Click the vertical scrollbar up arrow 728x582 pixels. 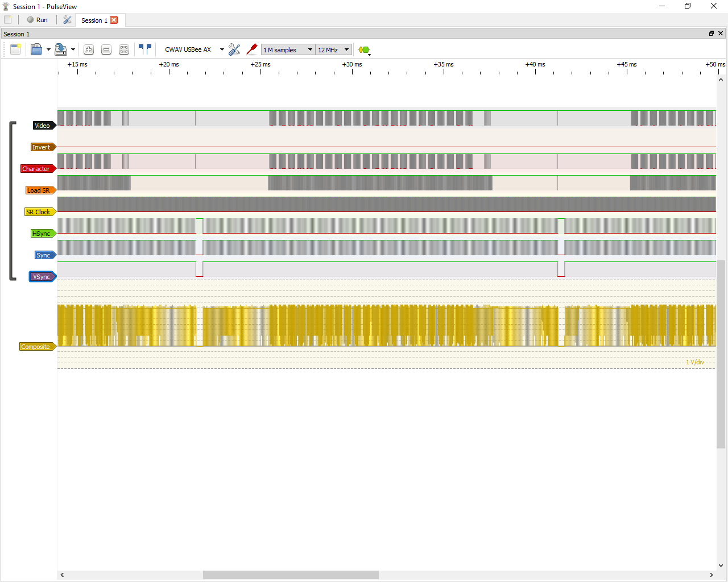click(721, 80)
